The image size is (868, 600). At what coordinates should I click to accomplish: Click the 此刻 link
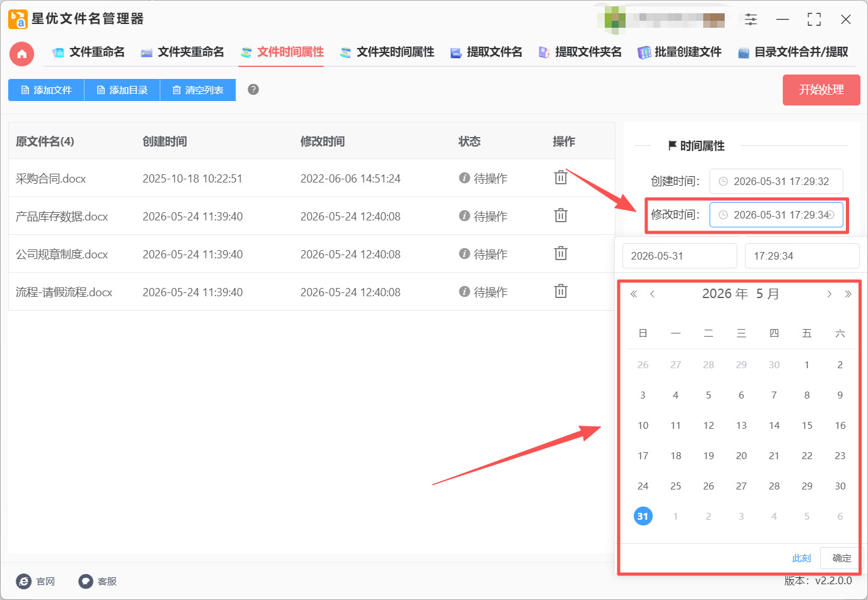[801, 558]
